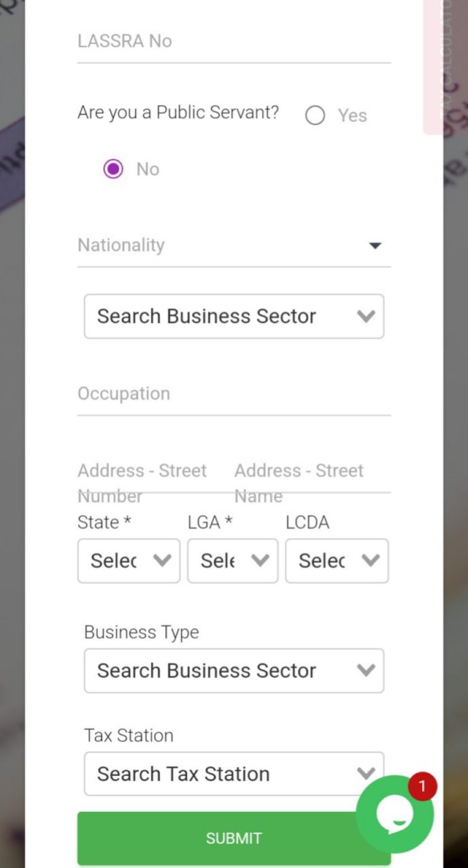
Task: Submit the registration form
Action: click(x=234, y=837)
